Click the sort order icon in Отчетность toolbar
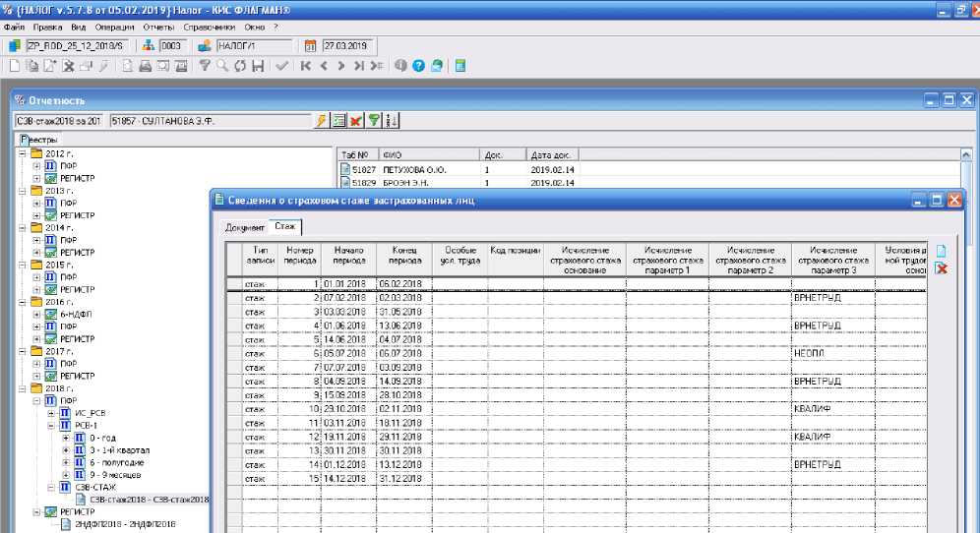The image size is (980, 533). click(x=392, y=120)
